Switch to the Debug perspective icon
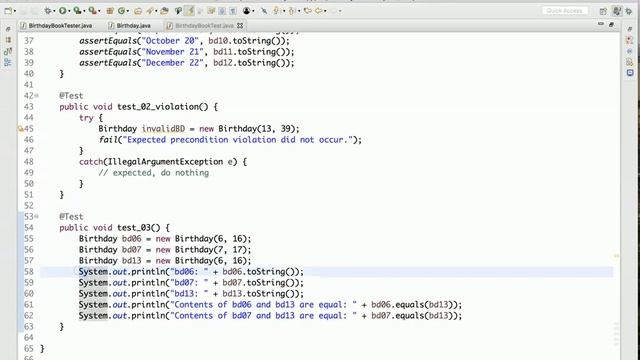 click(x=629, y=11)
